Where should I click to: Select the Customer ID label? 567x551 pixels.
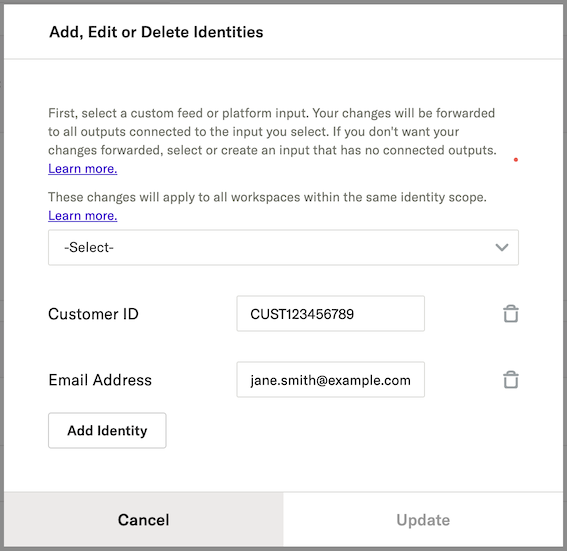click(93, 314)
